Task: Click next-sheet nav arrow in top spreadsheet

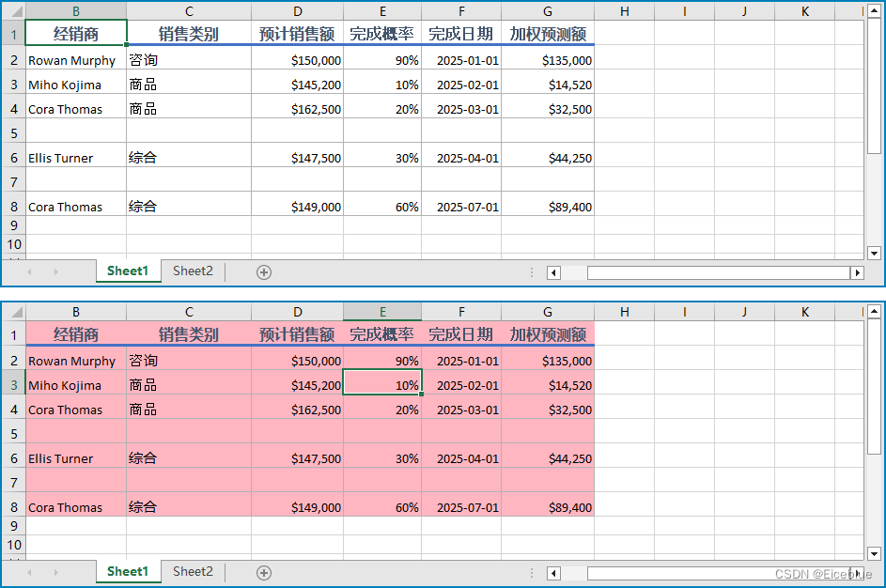Action: (56, 271)
